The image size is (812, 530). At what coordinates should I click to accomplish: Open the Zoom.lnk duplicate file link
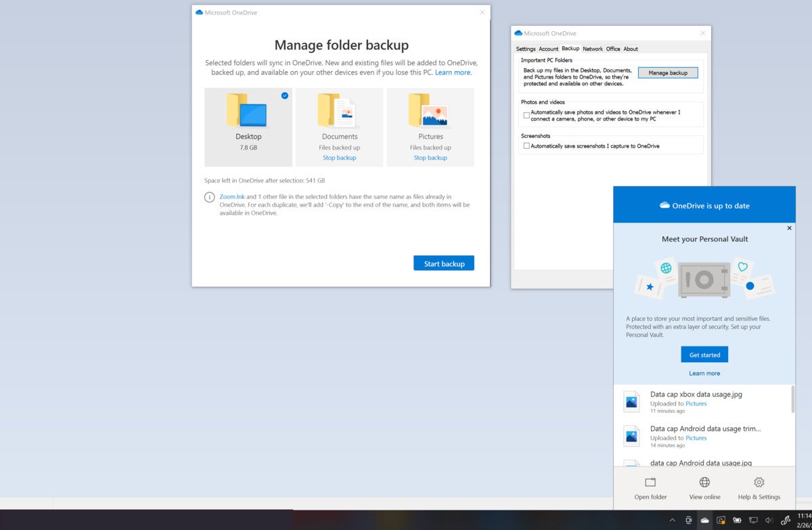coord(231,196)
